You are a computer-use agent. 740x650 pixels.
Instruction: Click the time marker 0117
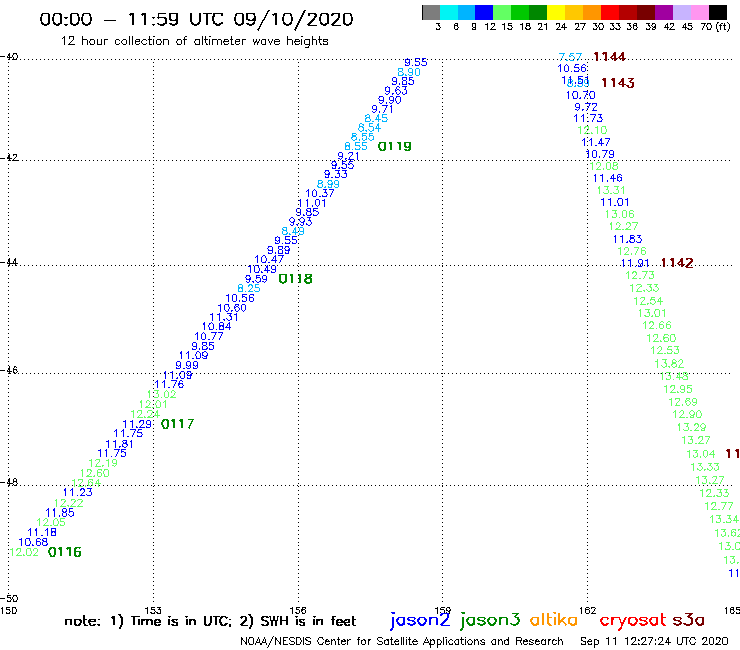(177, 424)
